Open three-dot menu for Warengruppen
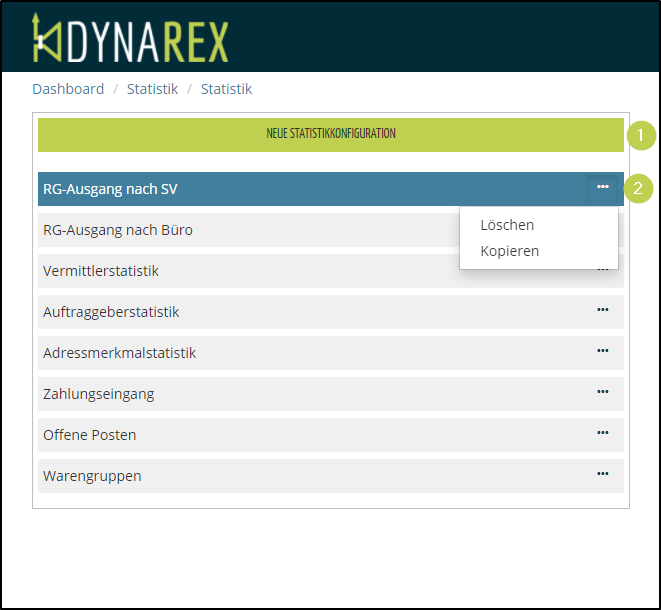Screen dimensions: 661x610 coord(602,474)
